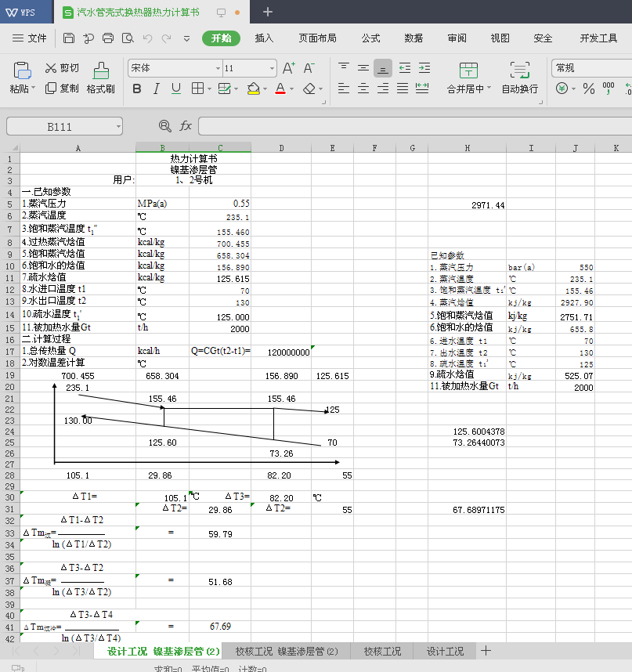Decrease font size with A- icon
The width and height of the screenshot is (632, 672).
click(309, 68)
